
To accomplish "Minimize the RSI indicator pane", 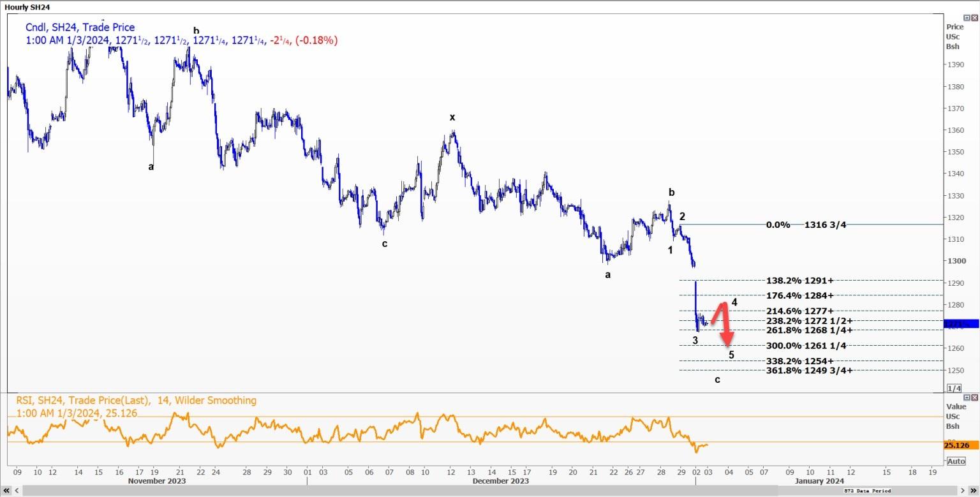I will coord(967,397).
